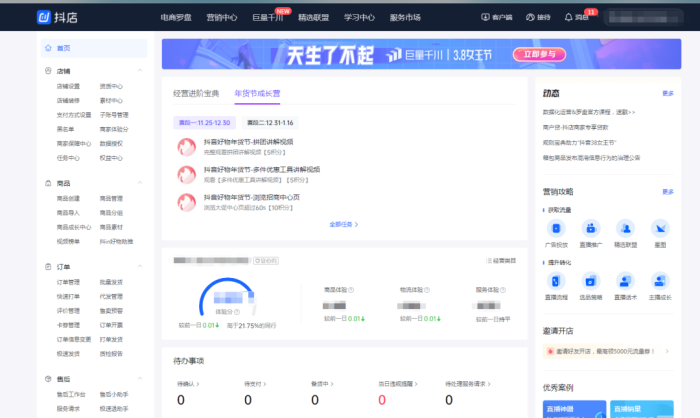The image size is (700, 418).
Task: Open the 广告投放 marketing icon
Action: pyautogui.click(x=556, y=228)
